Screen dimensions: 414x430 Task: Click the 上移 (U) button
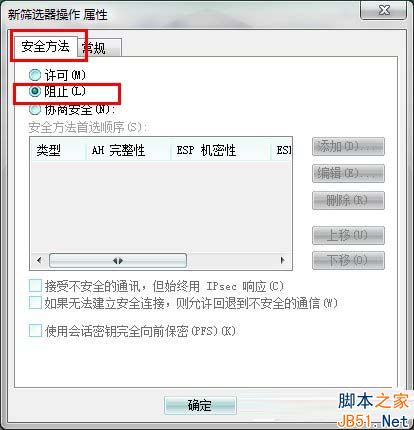[x=348, y=235]
